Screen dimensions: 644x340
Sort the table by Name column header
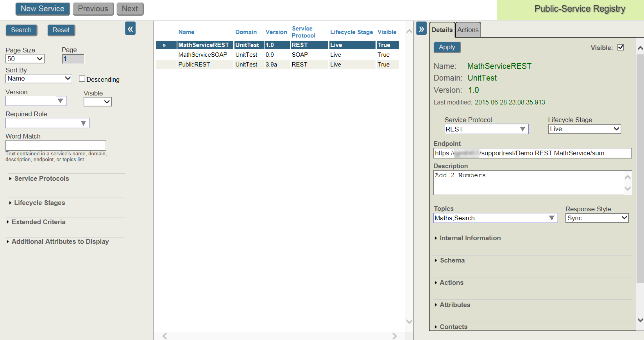tap(186, 32)
